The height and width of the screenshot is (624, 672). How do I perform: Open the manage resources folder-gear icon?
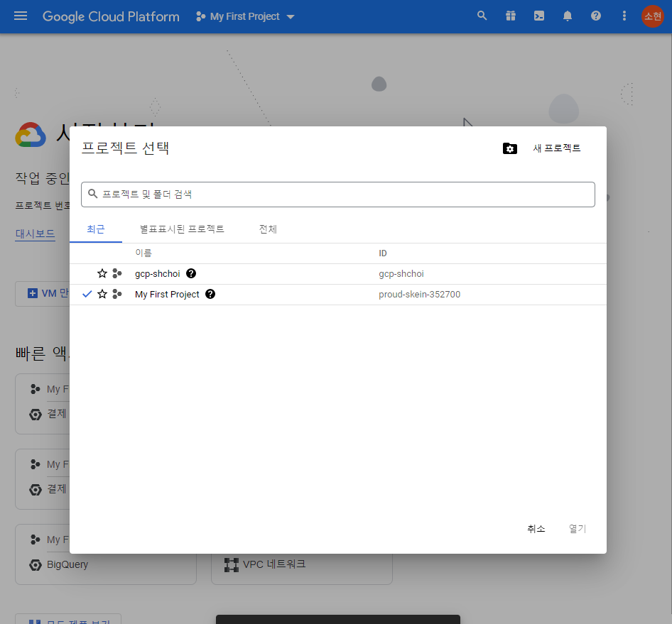(x=509, y=148)
